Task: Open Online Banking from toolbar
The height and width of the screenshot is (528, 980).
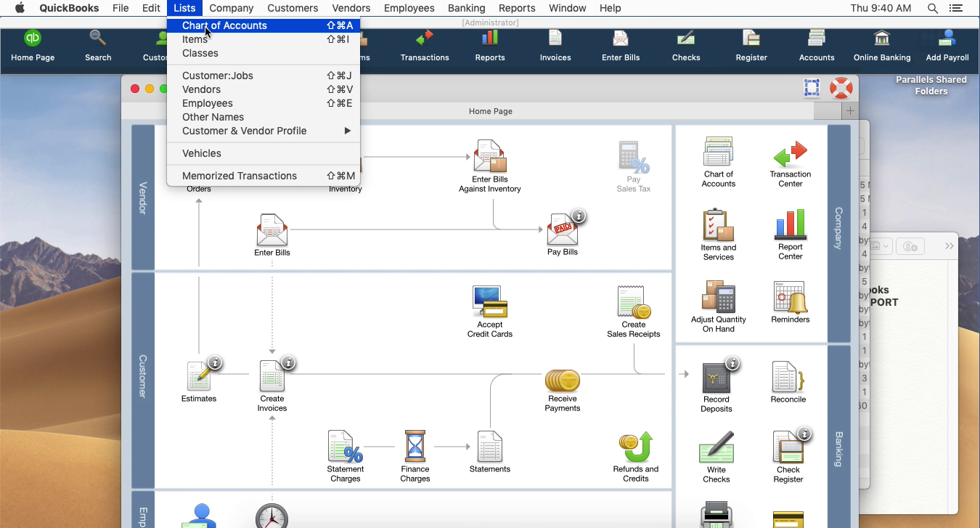Action: (882, 46)
